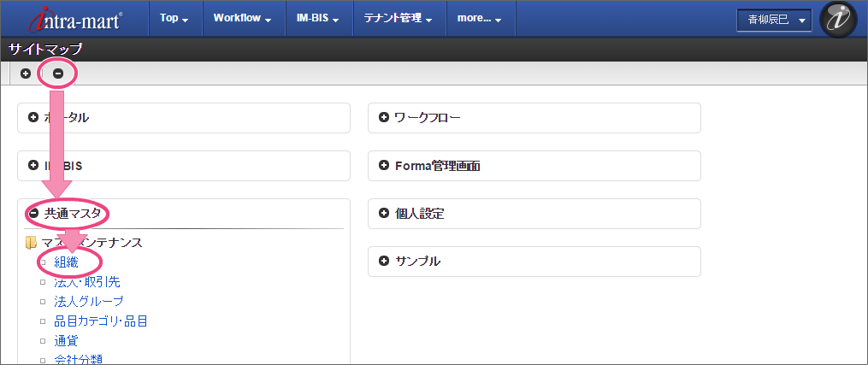The height and width of the screenshot is (365, 868).
Task: Expand the Forma管理画面 section plus icon
Action: click(383, 166)
